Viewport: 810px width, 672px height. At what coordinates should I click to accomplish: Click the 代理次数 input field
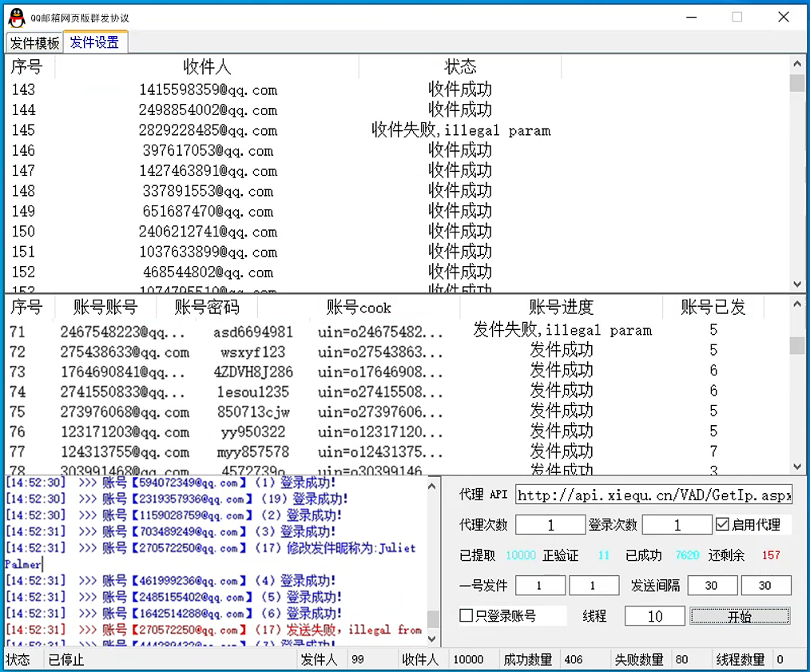coord(550,525)
